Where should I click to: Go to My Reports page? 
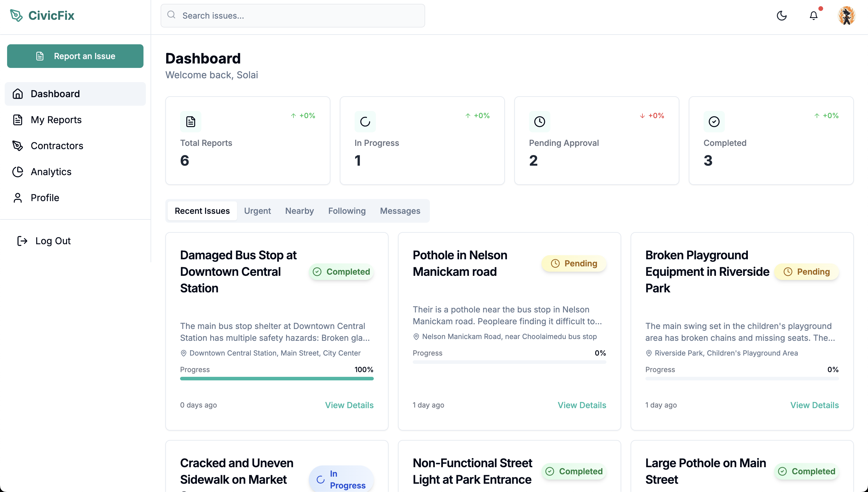tap(56, 120)
